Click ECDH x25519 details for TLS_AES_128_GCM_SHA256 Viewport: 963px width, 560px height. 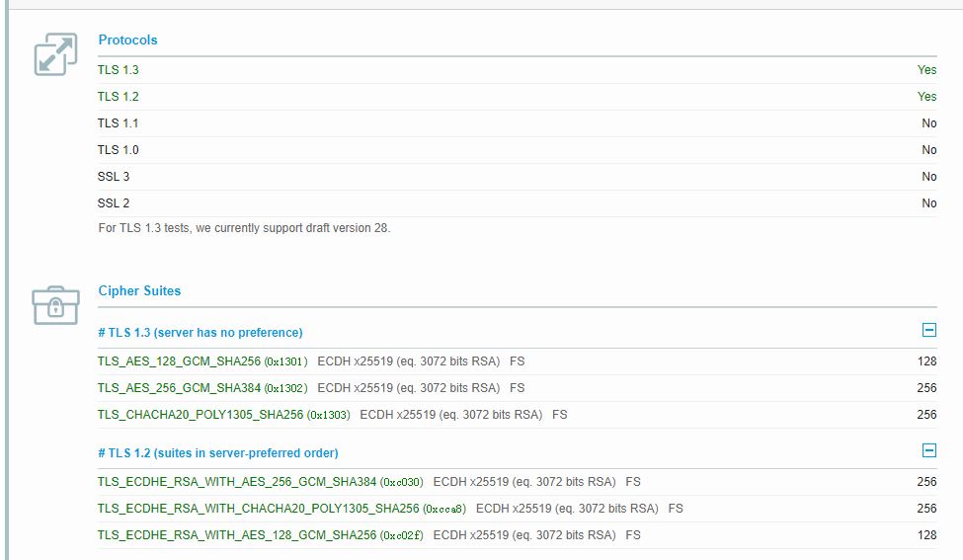pos(409,361)
